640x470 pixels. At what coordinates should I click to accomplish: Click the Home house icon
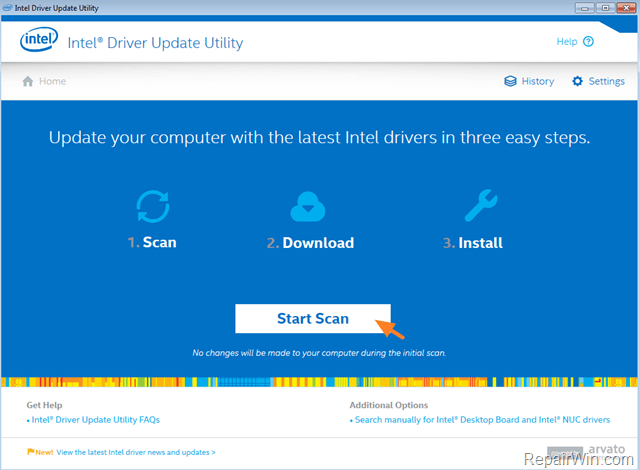pyautogui.click(x=28, y=81)
